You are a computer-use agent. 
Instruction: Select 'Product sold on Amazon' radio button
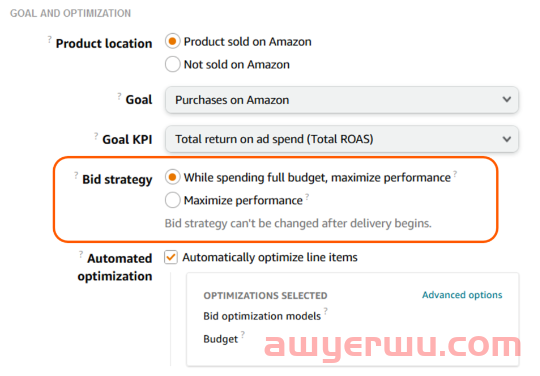[173, 41]
